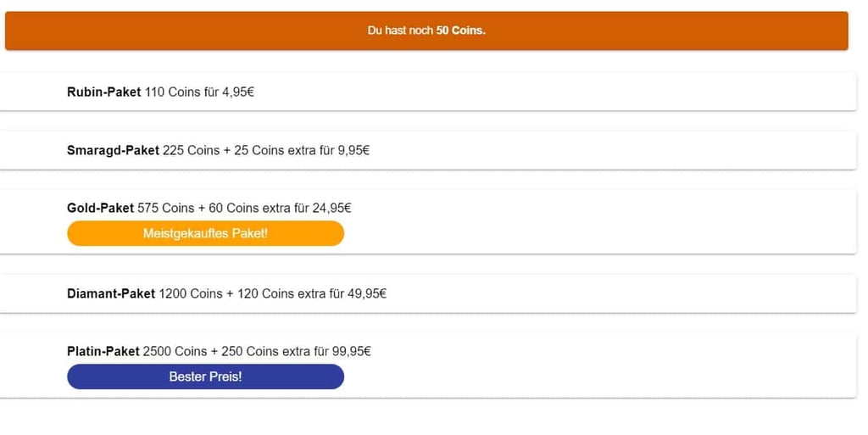The image size is (868, 435).
Task: Click the bold Gold-Paket title
Action: 100,208
